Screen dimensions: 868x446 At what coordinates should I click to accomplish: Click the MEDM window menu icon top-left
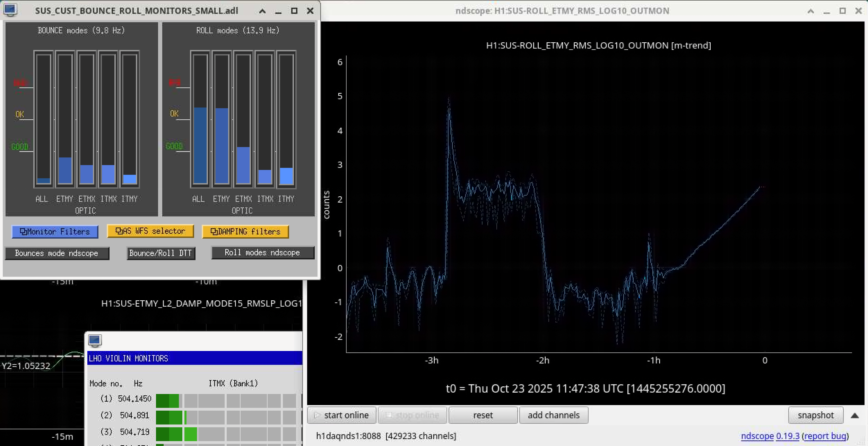10,10
